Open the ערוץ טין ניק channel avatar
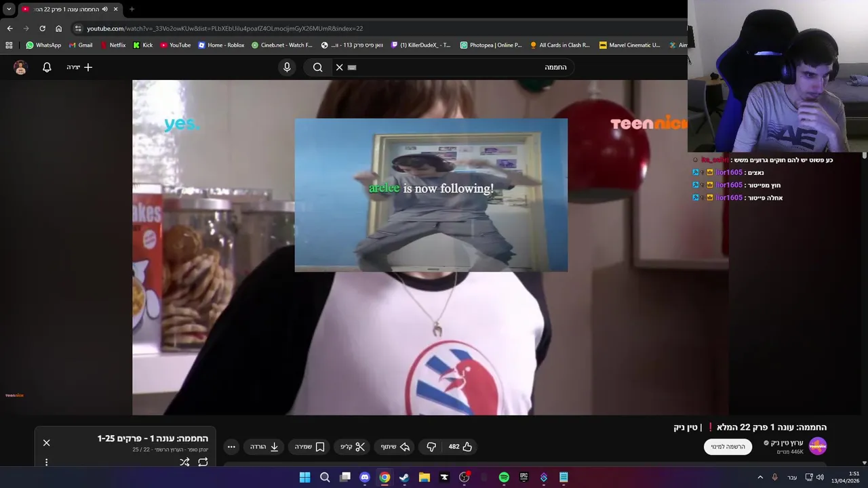 point(818,446)
